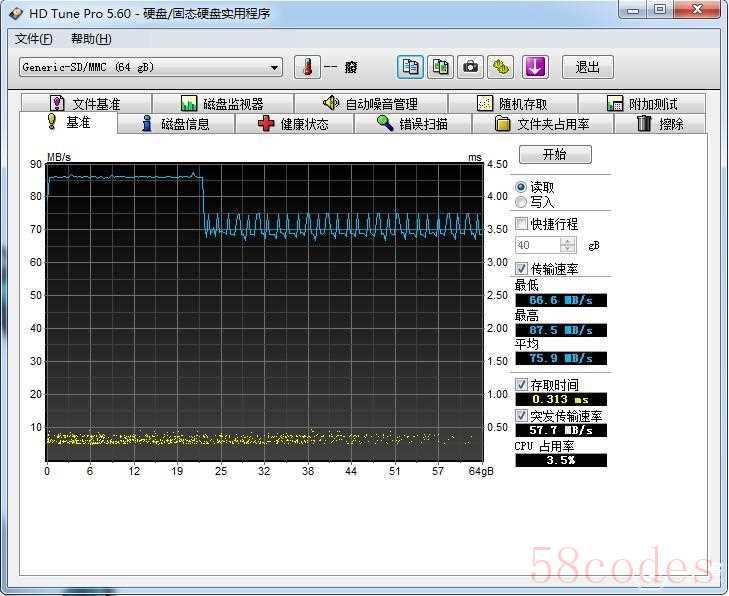Click the access time value 0.313 ms

click(561, 399)
